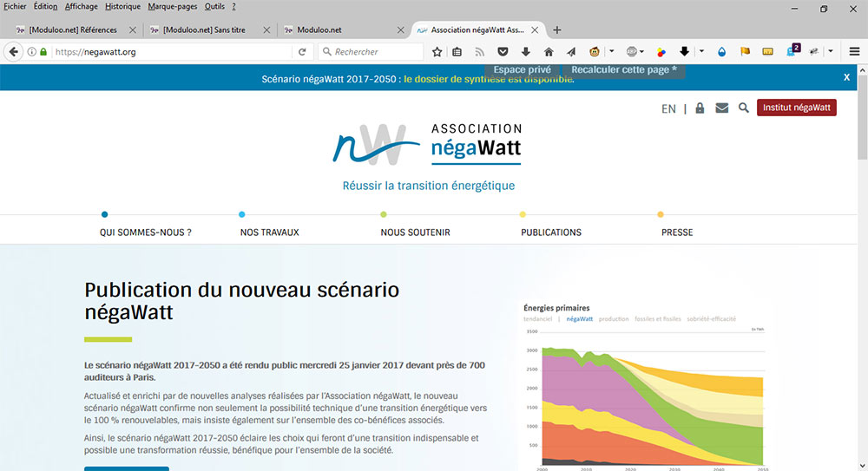This screenshot has height=471, width=868.
Task: Open the Outils menu
Action: tap(214, 7)
